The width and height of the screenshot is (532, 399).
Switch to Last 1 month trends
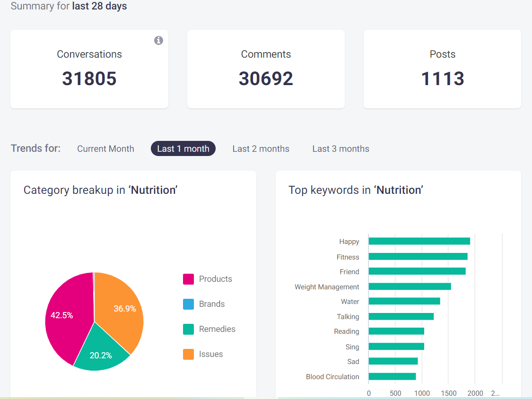point(183,148)
